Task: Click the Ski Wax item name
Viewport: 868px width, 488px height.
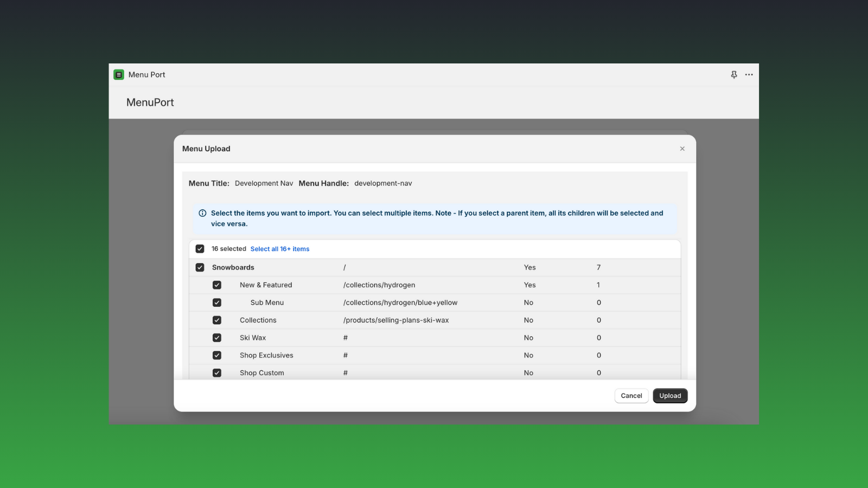Action: [x=253, y=338]
